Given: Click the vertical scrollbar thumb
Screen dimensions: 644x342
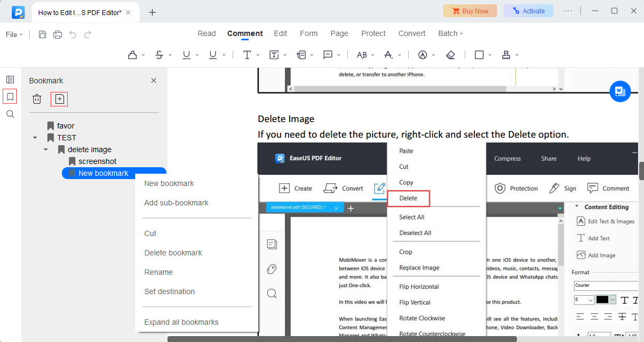Looking at the screenshot, I should (x=641, y=171).
